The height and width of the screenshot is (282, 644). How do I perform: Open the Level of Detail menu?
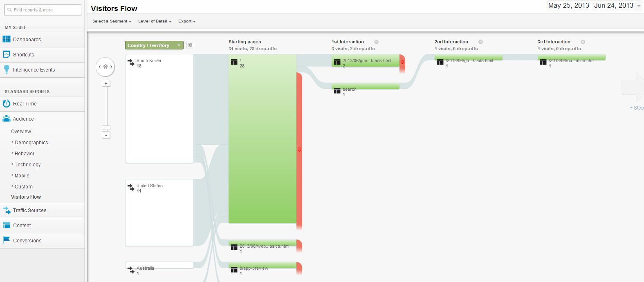pos(155,21)
